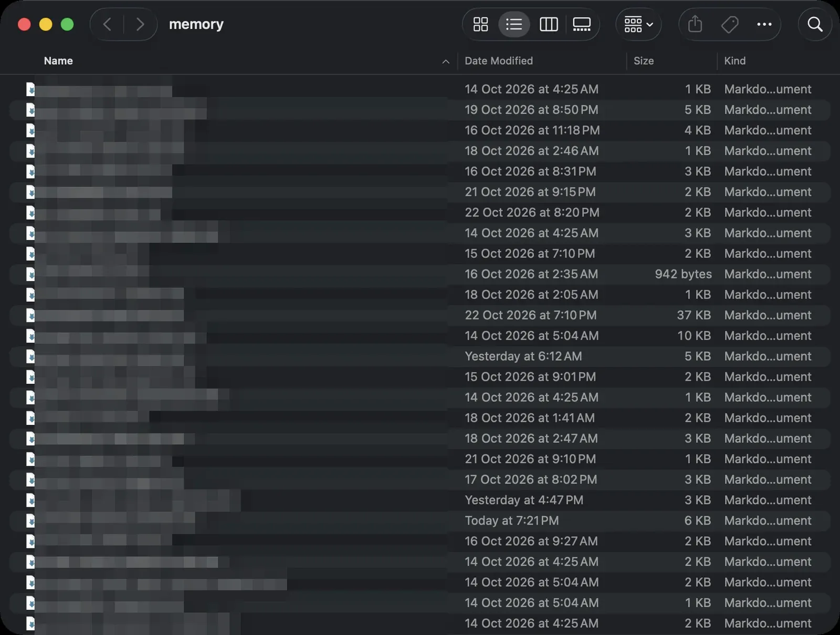The height and width of the screenshot is (635, 840).
Task: Click the '6 KB' size cell
Action: (698, 521)
